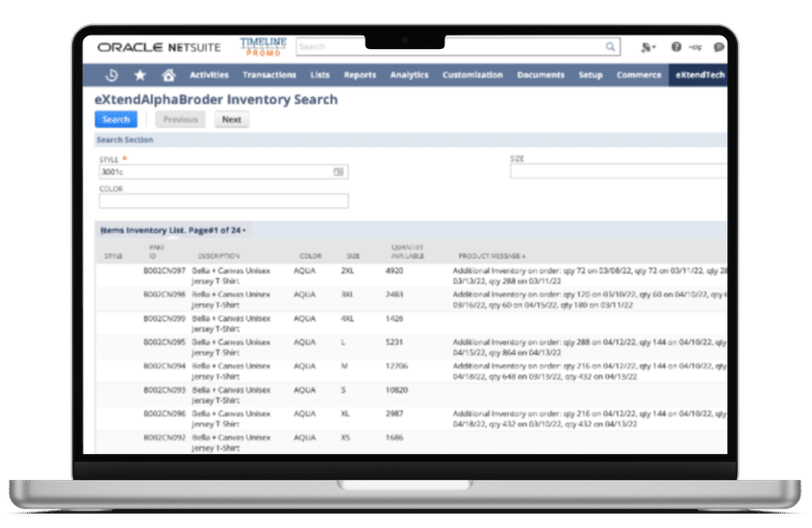This screenshot has width=812, height=528.
Task: Open the Reports menu
Action: tap(360, 75)
